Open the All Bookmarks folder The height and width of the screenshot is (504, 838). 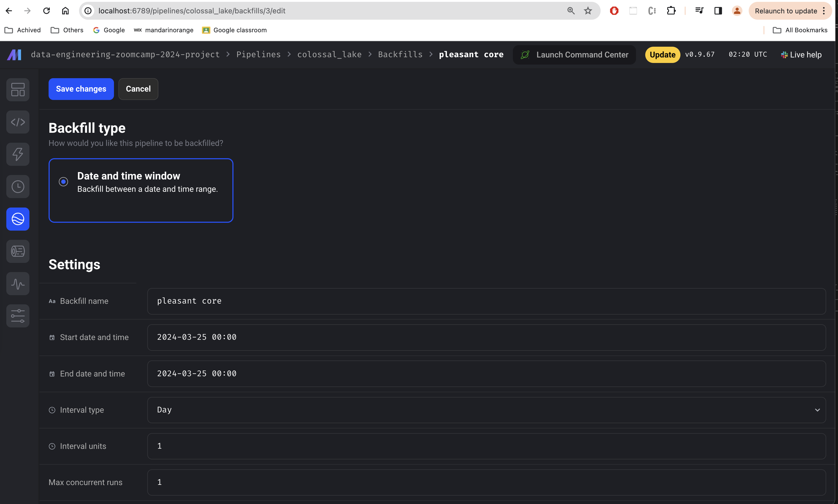800,30
